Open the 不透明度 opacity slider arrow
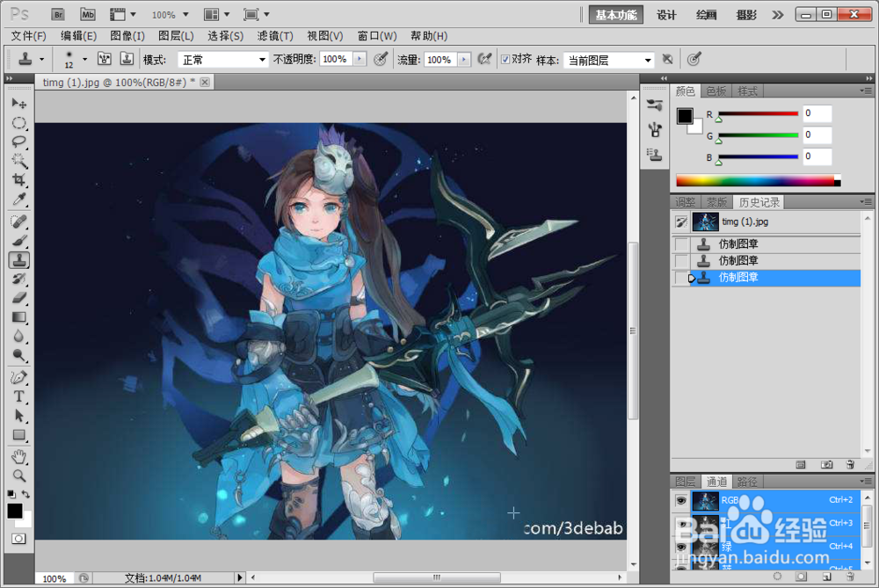This screenshot has width=879, height=588. (x=360, y=59)
